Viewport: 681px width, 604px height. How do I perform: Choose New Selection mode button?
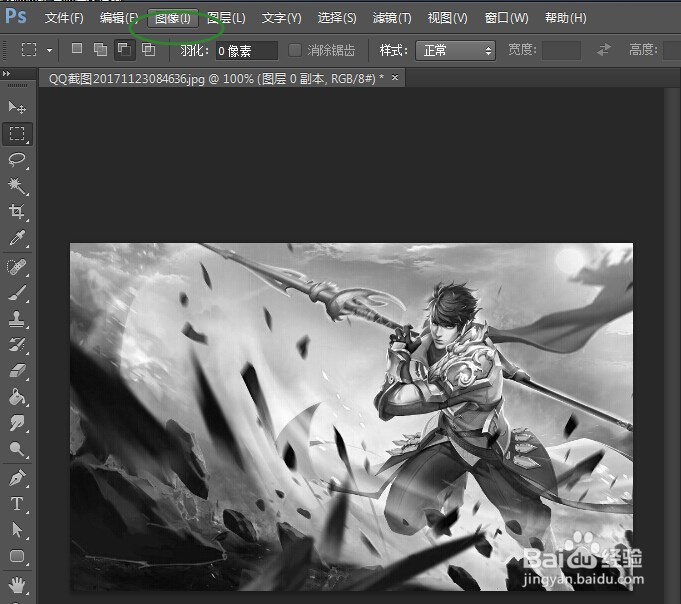click(77, 49)
